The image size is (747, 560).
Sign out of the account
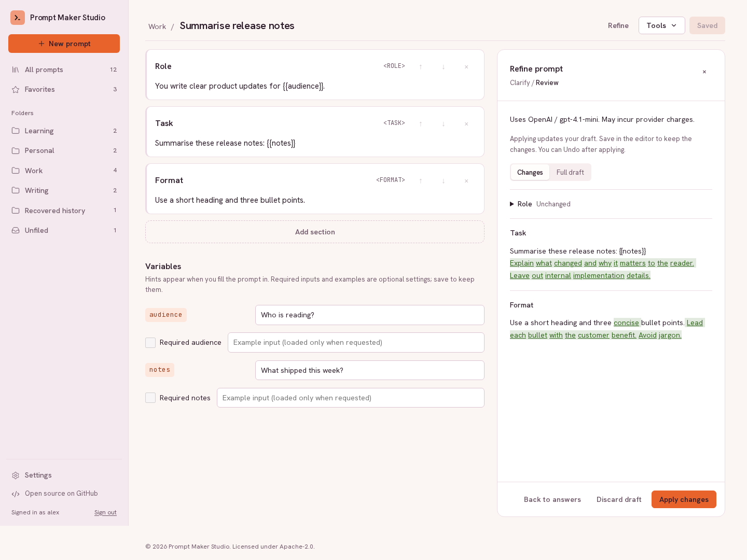pos(105,512)
